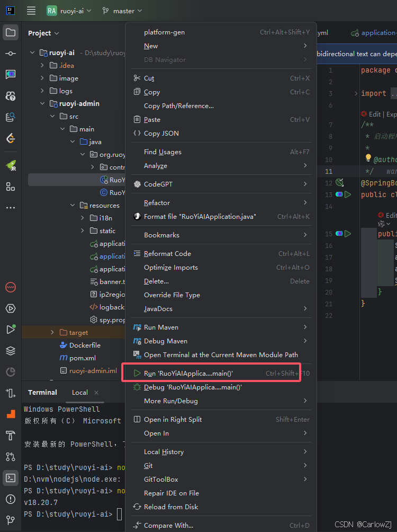Click the run gutter icon on line 13
This screenshot has height=532, width=397.
click(348, 194)
